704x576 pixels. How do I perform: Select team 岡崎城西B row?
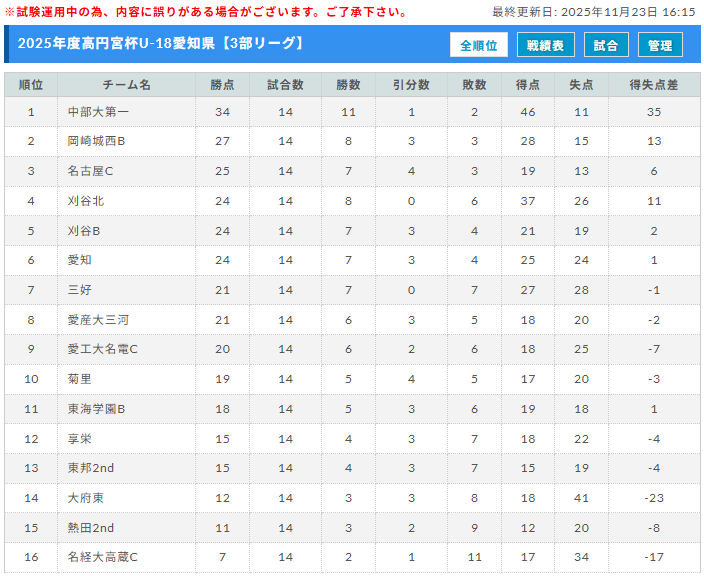coord(96,142)
